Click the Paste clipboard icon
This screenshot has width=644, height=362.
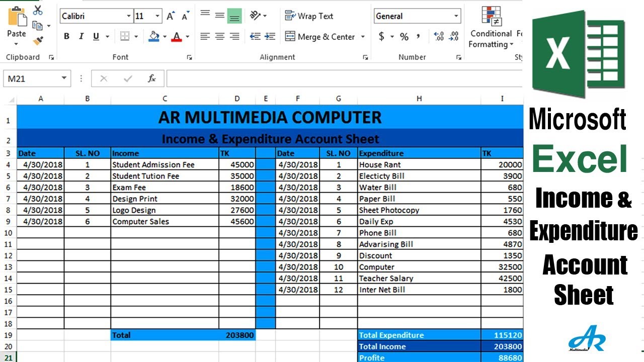click(17, 18)
